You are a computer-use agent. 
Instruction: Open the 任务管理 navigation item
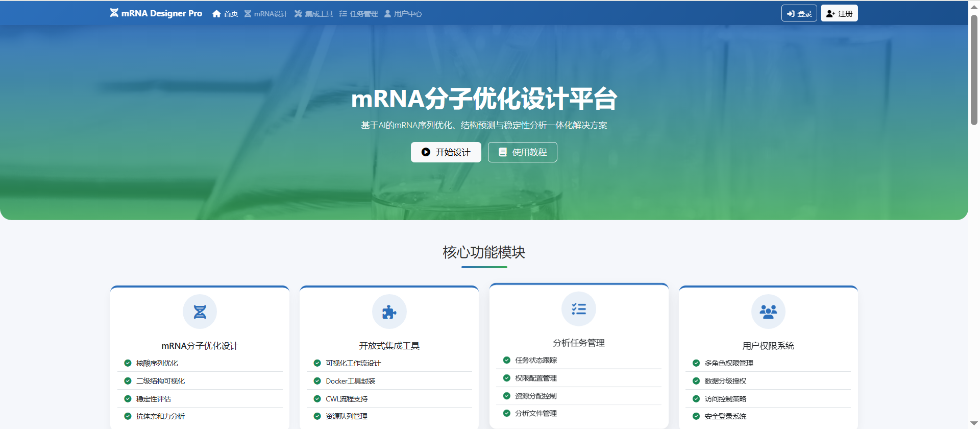pos(359,14)
